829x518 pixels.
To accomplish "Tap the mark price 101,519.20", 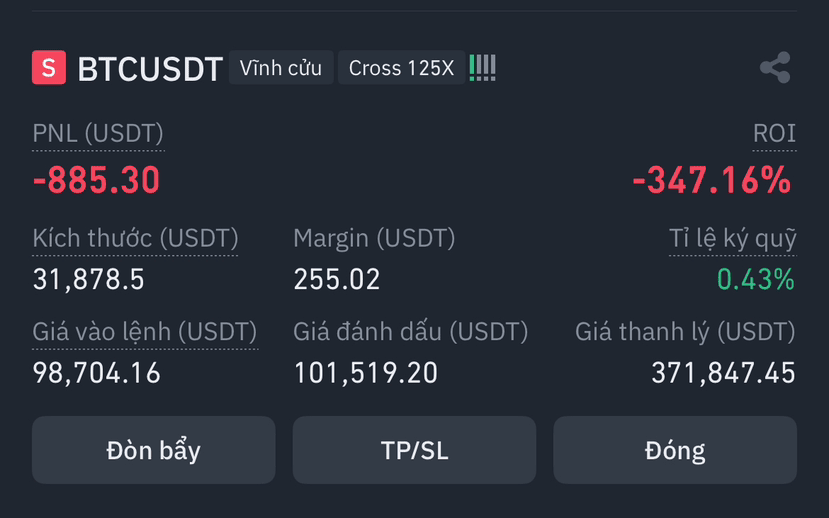I will click(366, 373).
